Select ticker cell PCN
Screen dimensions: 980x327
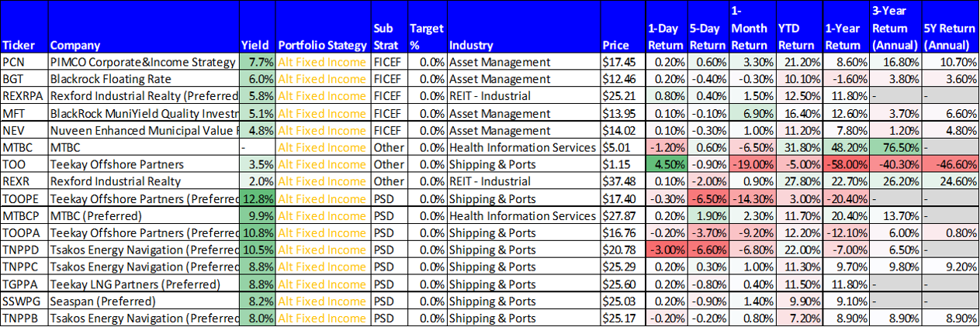coord(24,61)
